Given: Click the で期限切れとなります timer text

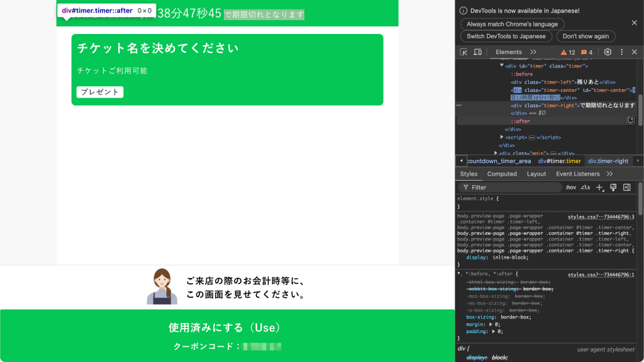Looking at the screenshot, I should point(264,15).
